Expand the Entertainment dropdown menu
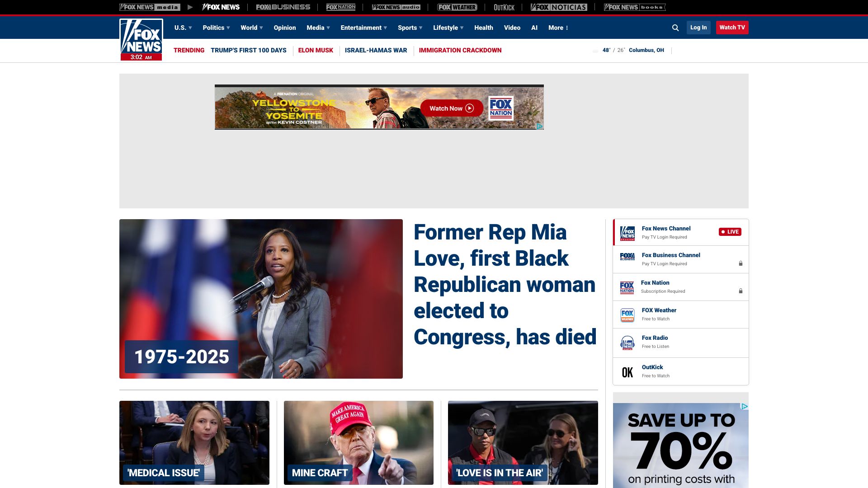This screenshot has height=488, width=868. point(363,28)
